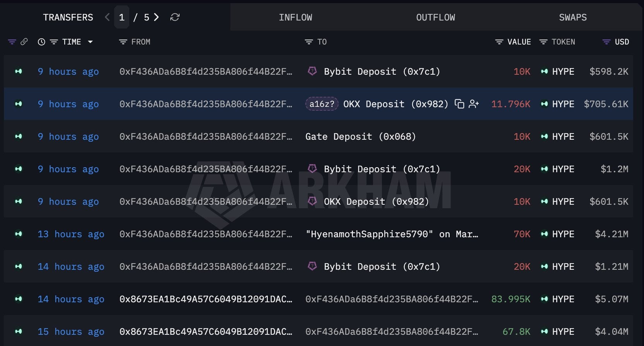This screenshot has height=346, width=644.
Task: Open the OUTFLOW tab
Action: point(435,17)
